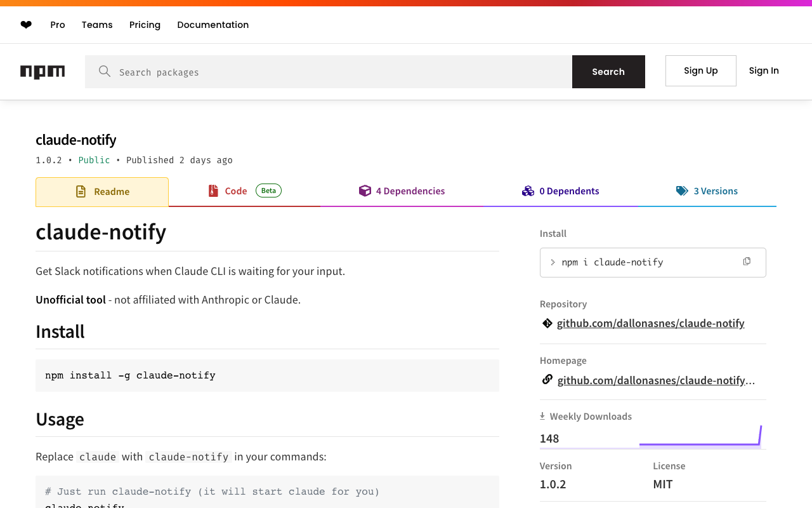This screenshot has height=508, width=812.
Task: Click the weekly downloads sparkline graph
Action: coord(700,436)
